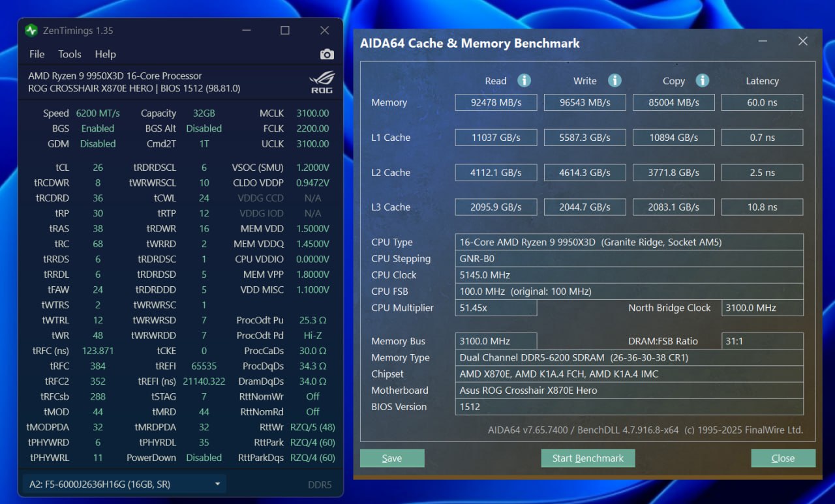
Task: Click the North Bridge Clock 3100.0 MHz field
Action: coord(762,308)
